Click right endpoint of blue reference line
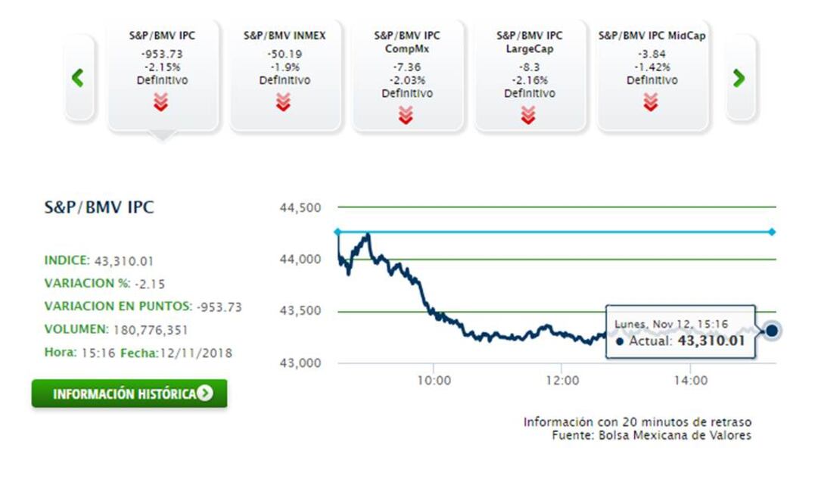818x504 pixels. (x=772, y=232)
